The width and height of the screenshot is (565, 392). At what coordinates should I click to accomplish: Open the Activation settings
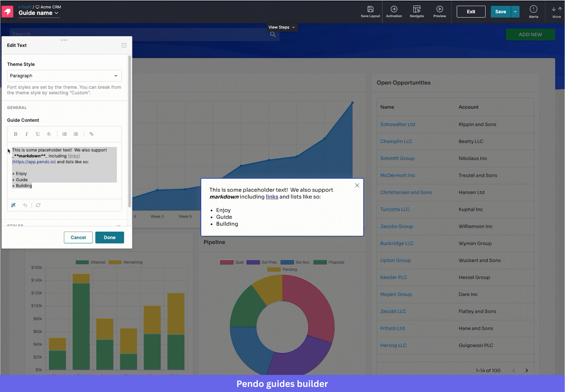point(394,11)
